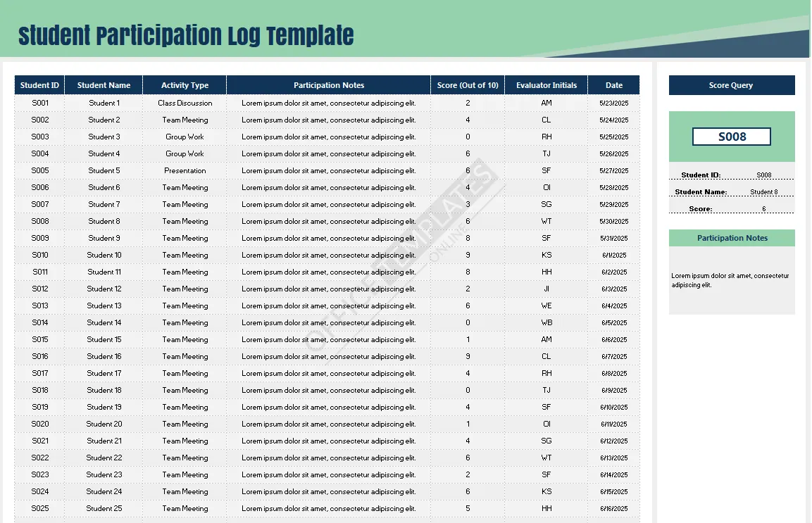Viewport: 812px width, 523px height.
Task: Select score 8 in the S009 row
Action: click(468, 238)
